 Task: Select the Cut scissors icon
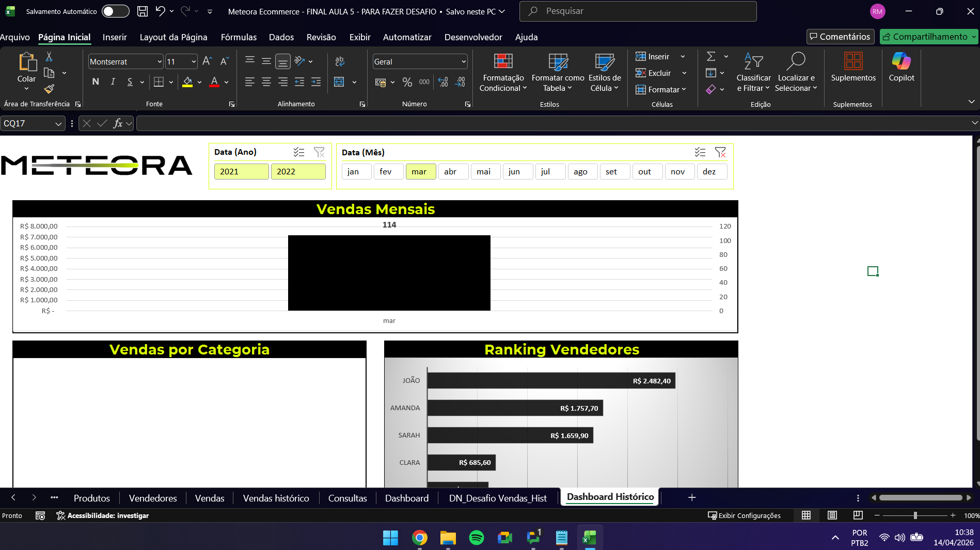(49, 57)
